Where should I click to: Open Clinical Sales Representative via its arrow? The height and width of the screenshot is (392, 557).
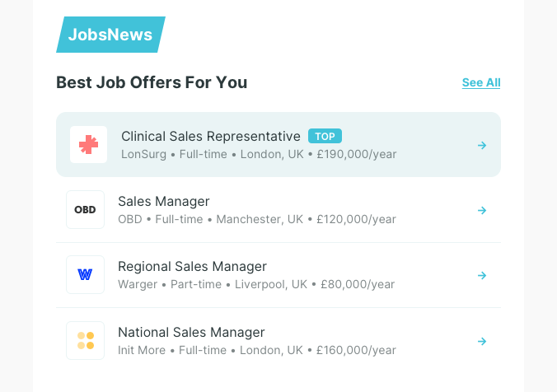[x=482, y=145]
